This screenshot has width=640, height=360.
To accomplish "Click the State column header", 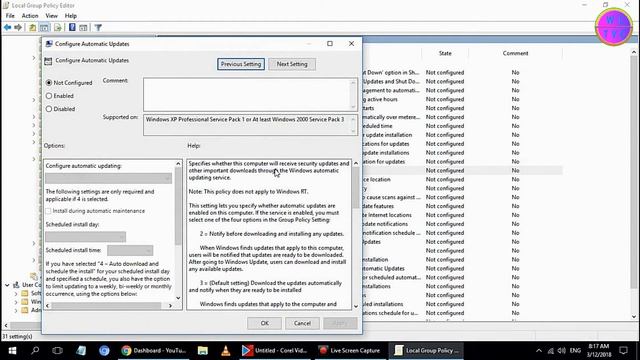I will [445, 53].
